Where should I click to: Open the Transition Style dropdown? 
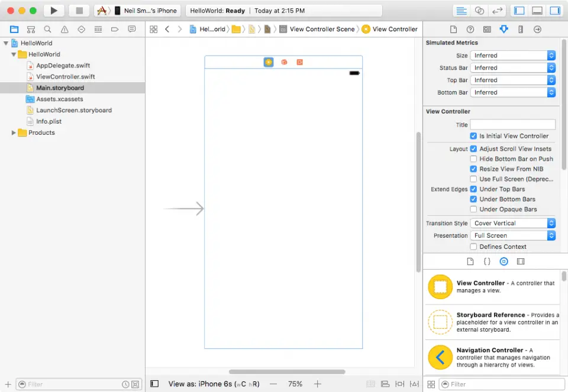(513, 223)
